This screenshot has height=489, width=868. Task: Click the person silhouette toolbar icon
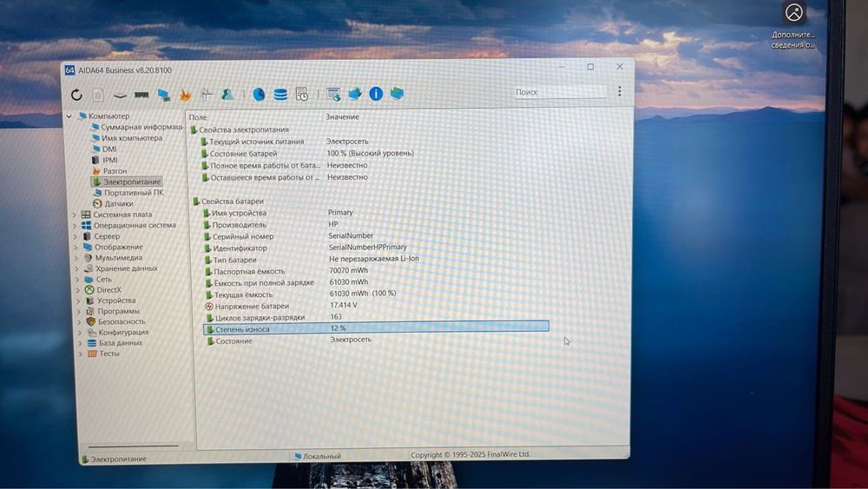(x=227, y=94)
